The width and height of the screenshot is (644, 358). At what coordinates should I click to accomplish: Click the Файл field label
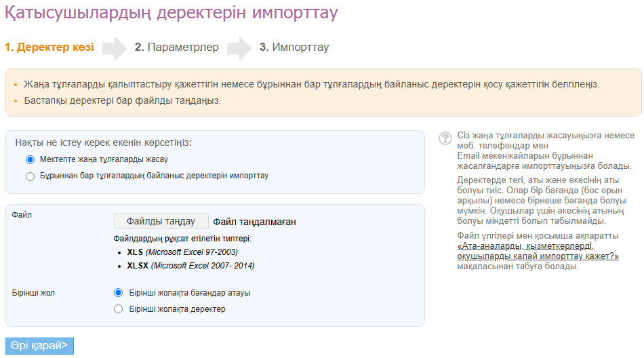click(x=22, y=215)
